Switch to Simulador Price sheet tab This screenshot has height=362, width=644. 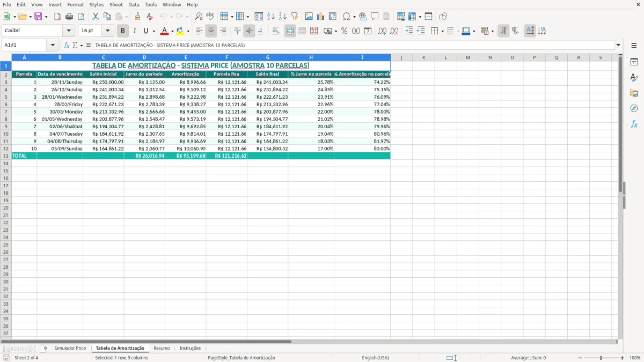click(x=70, y=349)
